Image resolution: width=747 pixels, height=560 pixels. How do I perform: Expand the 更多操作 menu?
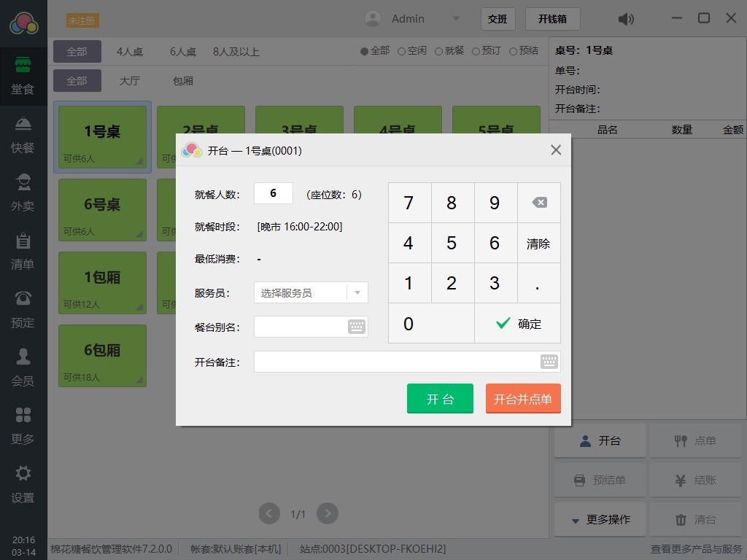coord(600,520)
